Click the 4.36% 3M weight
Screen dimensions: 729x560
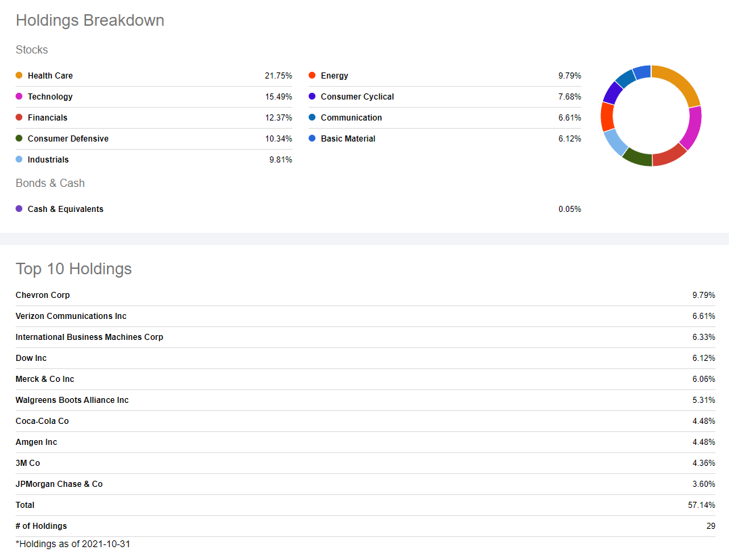point(704,463)
